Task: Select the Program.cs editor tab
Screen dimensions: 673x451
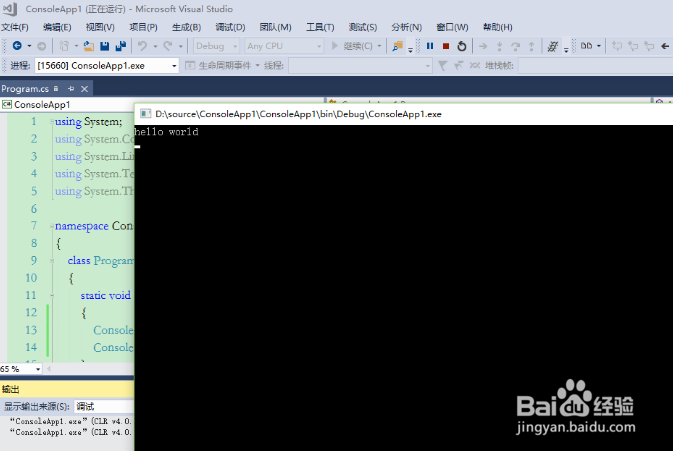Action: [25, 89]
